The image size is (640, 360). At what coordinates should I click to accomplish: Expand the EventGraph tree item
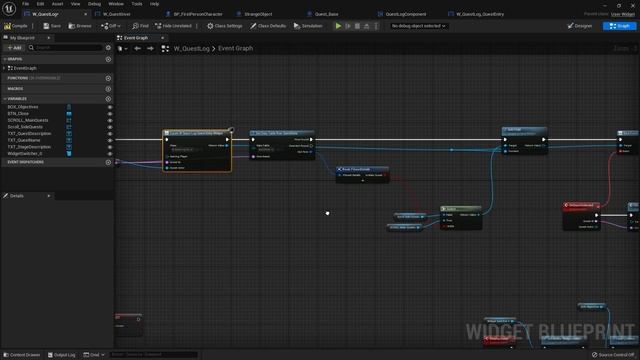(4, 68)
